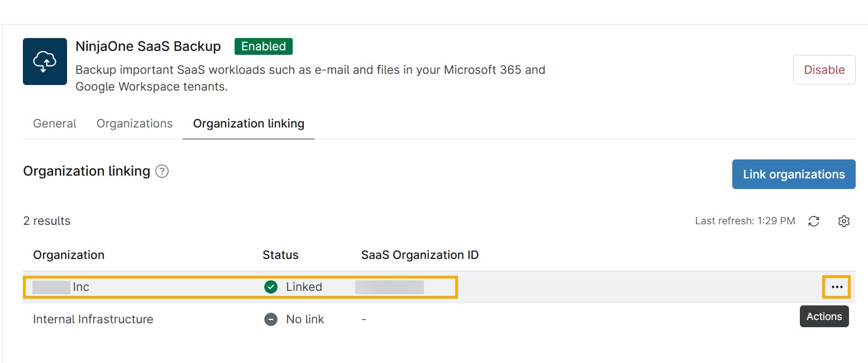Refresh the organization linking results

[814, 221]
